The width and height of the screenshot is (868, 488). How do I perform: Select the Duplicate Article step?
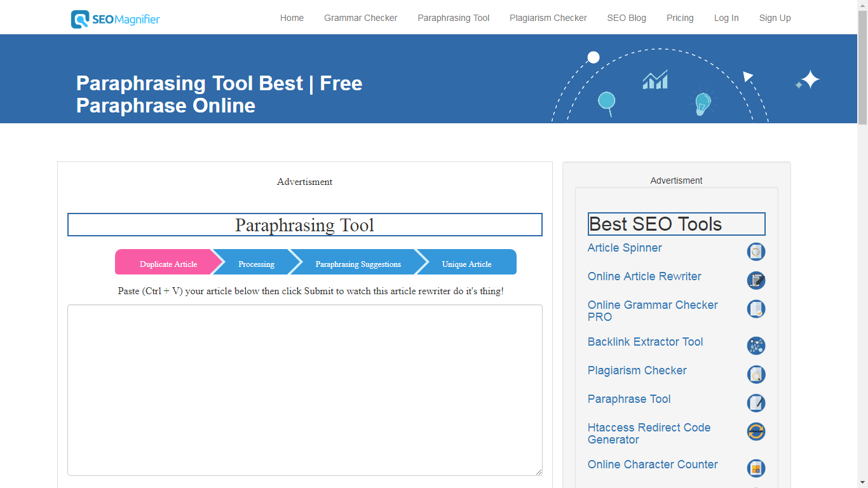click(x=168, y=262)
